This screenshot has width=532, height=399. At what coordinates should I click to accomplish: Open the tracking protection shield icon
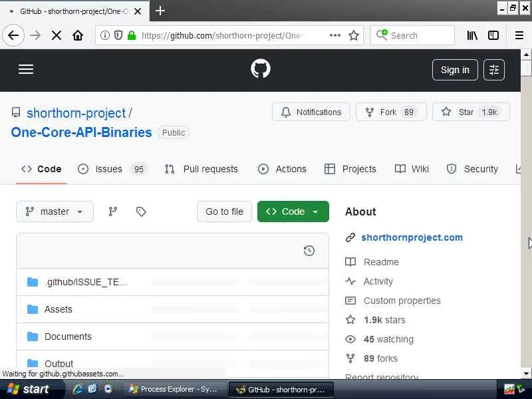pyautogui.click(x=118, y=35)
